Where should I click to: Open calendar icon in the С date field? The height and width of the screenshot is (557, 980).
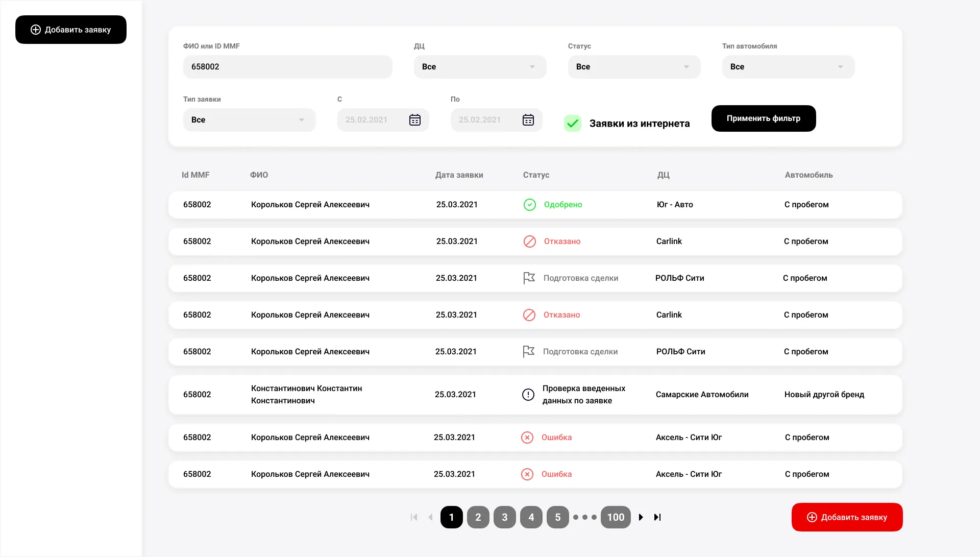pyautogui.click(x=415, y=120)
